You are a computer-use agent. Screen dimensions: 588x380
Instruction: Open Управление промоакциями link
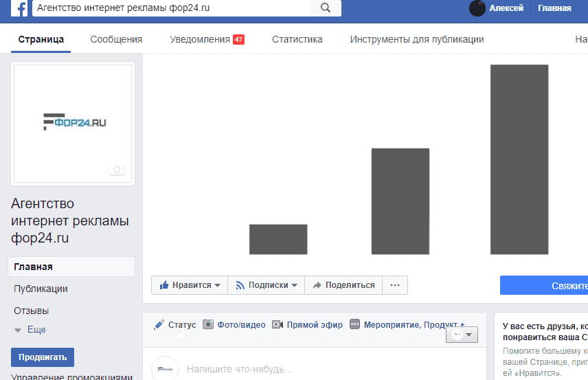tap(71, 377)
